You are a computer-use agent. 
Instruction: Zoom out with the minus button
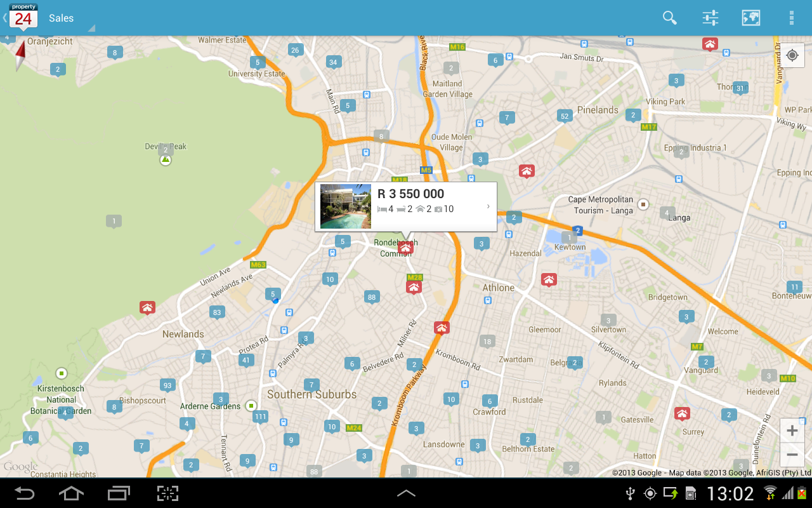tap(792, 455)
